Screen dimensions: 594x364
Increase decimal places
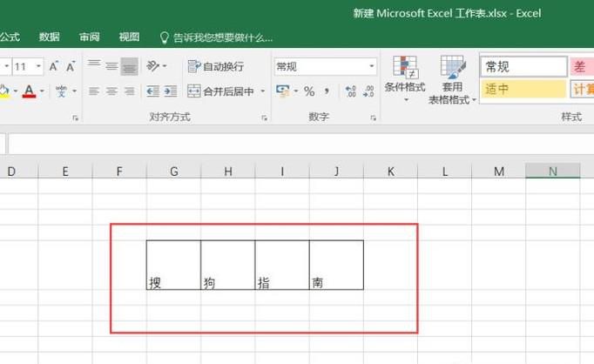(x=350, y=91)
